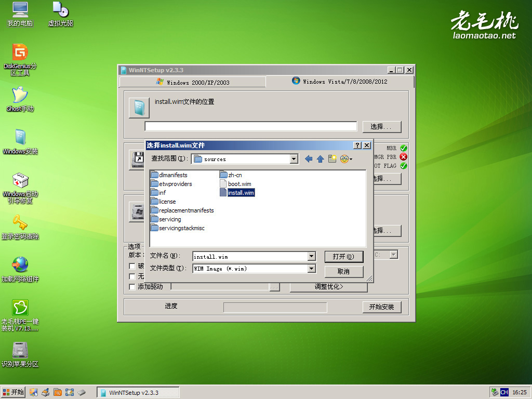Click the 取消 button
The image size is (532, 399).
344,271
